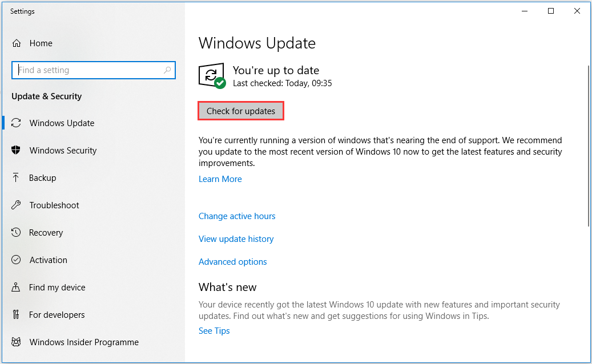Open the Backup settings section
Screen dimensions: 592x364
click(43, 177)
